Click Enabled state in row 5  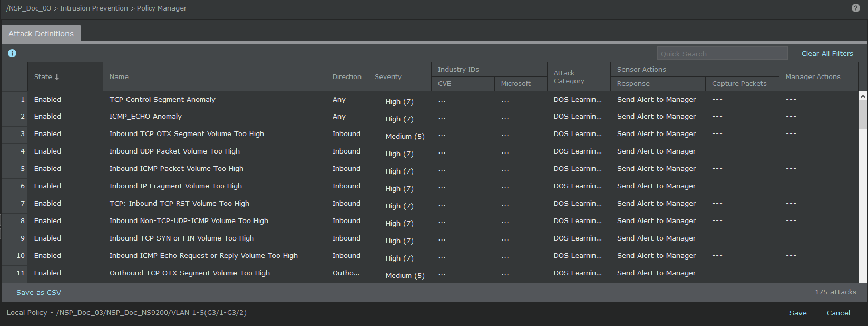[x=47, y=169]
